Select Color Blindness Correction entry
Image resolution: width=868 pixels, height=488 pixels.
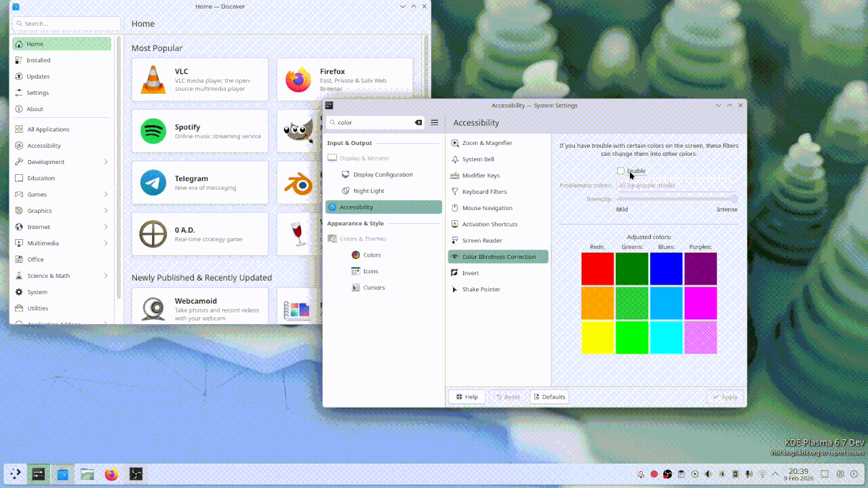tap(498, 257)
